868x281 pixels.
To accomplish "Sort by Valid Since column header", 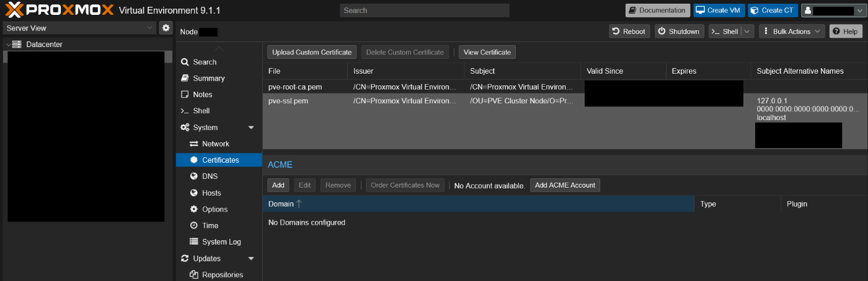I will click(623, 71).
